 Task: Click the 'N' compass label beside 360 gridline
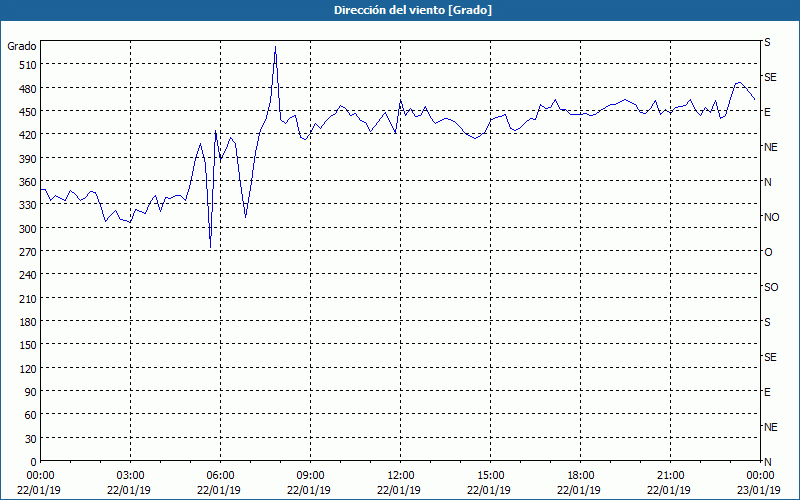pos(768,182)
